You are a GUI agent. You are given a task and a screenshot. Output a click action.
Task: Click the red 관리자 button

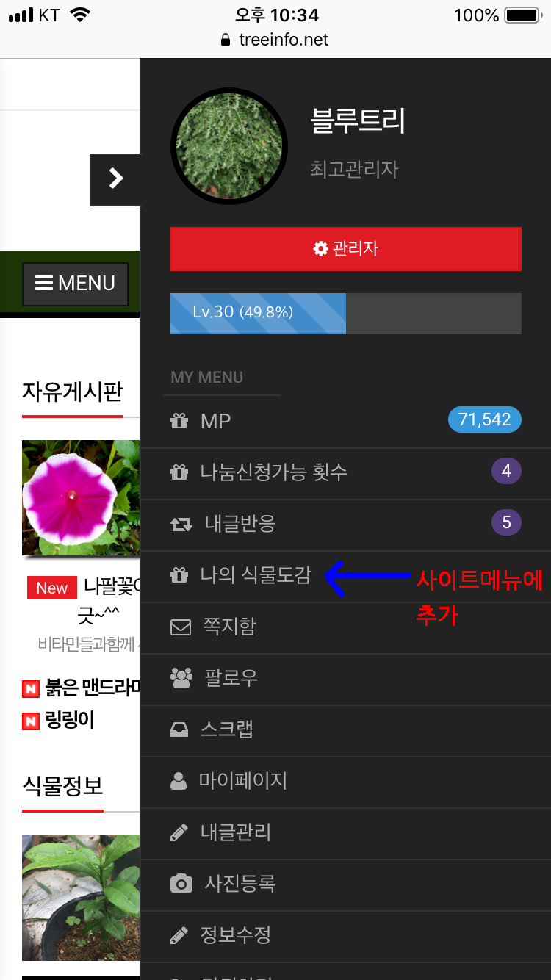346,249
